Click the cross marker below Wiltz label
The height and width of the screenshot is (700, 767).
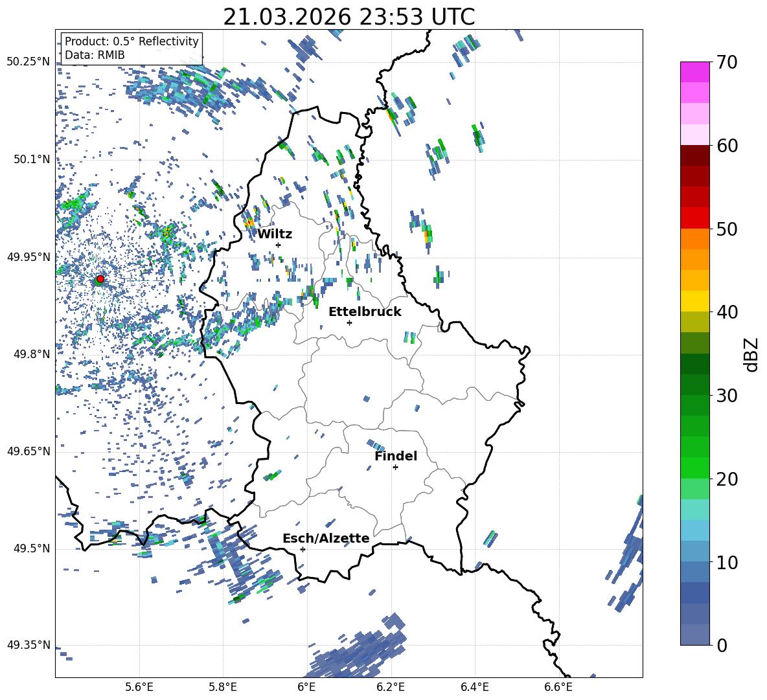[x=278, y=245]
